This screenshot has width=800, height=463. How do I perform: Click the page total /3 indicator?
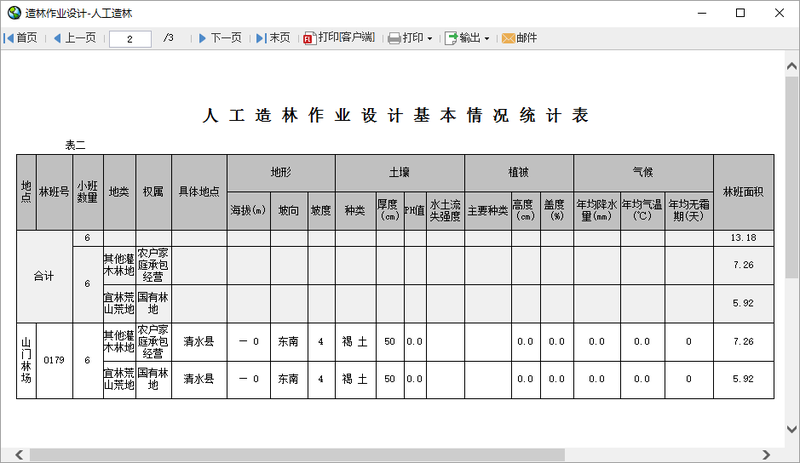coord(168,38)
